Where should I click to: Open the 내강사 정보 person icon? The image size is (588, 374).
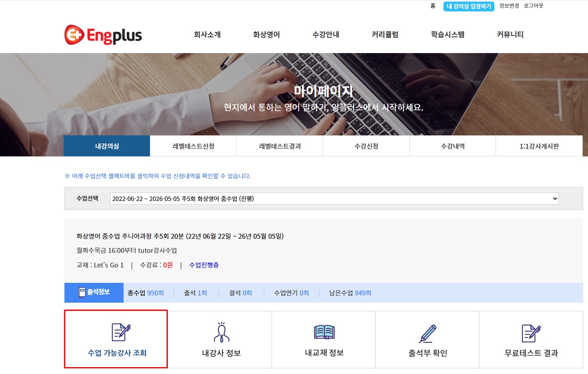[x=221, y=333]
